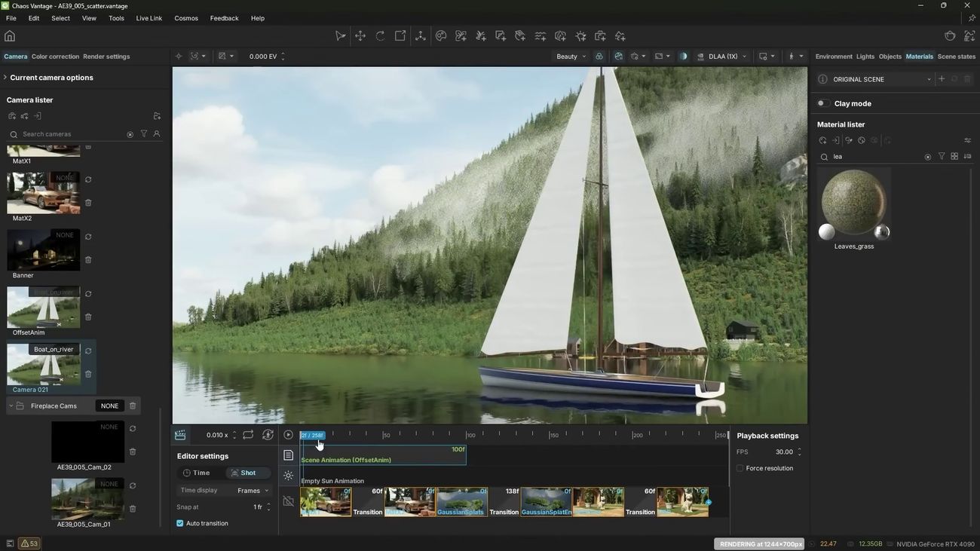Image resolution: width=980 pixels, height=551 pixels.
Task: Switch to the Environment tab
Action: [833, 57]
